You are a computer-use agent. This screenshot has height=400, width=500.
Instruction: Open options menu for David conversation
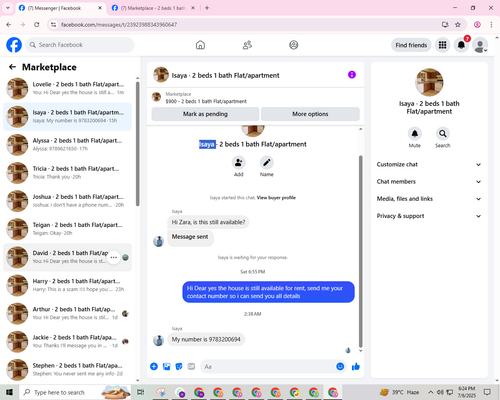point(113,257)
